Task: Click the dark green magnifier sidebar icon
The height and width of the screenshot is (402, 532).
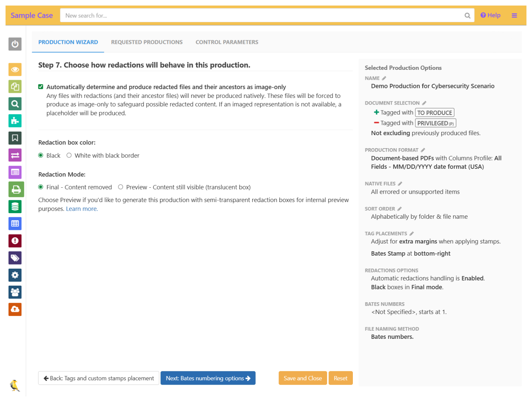Action: (x=15, y=104)
